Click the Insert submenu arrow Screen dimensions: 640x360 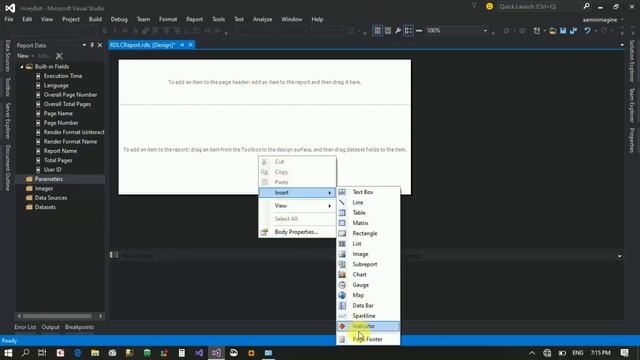click(x=329, y=193)
